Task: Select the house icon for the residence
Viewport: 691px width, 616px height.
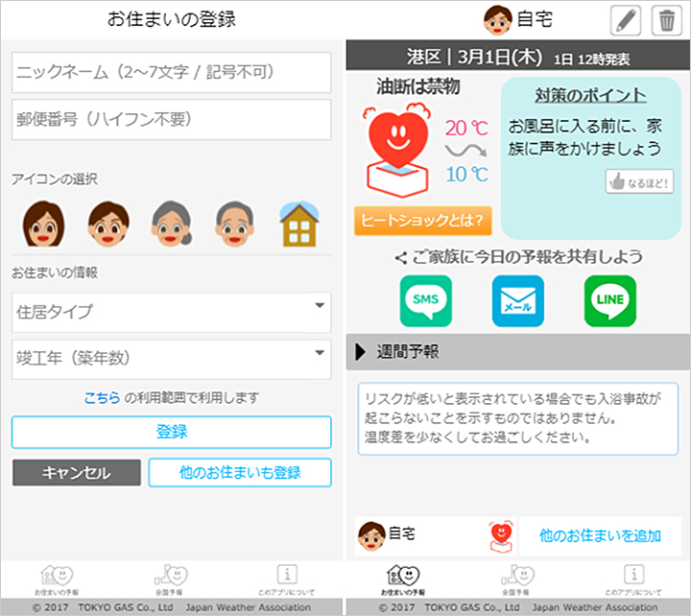Action: [298, 224]
